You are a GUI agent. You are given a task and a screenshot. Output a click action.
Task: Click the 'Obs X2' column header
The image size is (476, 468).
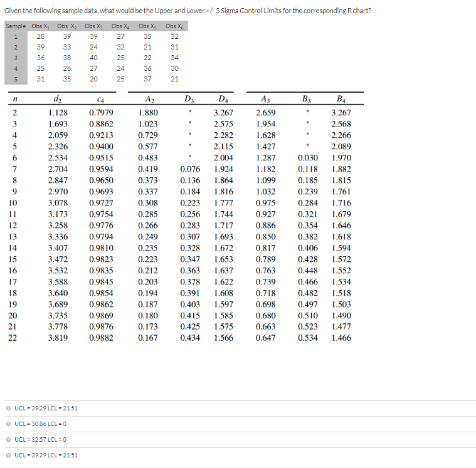click(66, 26)
